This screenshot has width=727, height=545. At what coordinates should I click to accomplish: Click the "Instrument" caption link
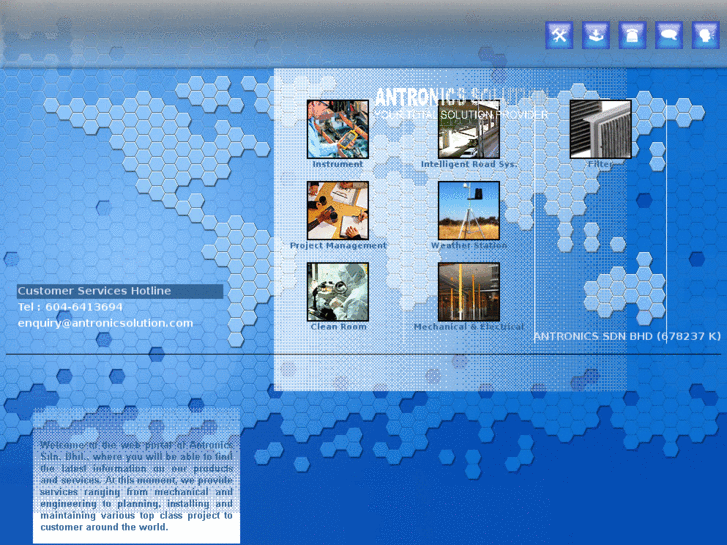pyautogui.click(x=338, y=164)
